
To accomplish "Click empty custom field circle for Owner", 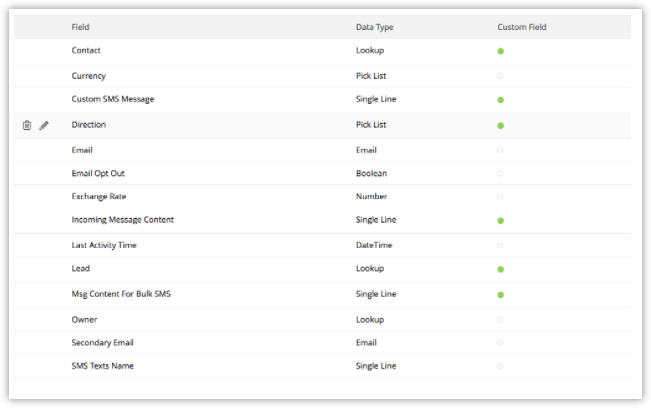I will pos(500,320).
